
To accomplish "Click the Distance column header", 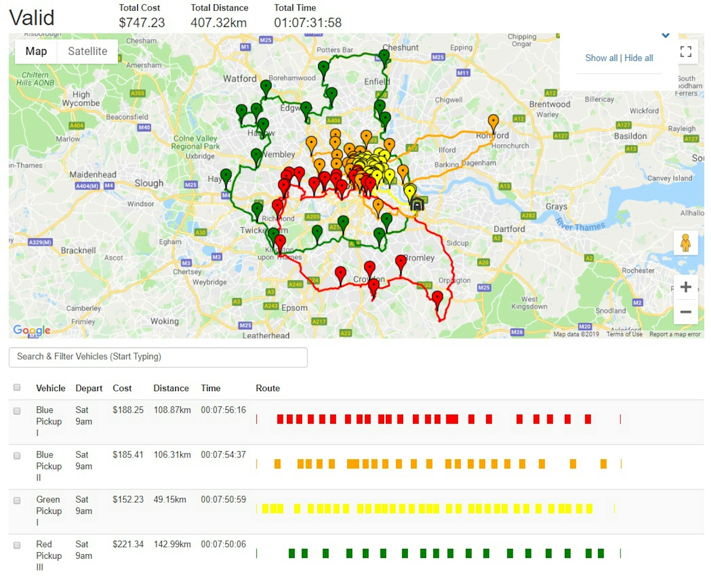I will coord(171,388).
